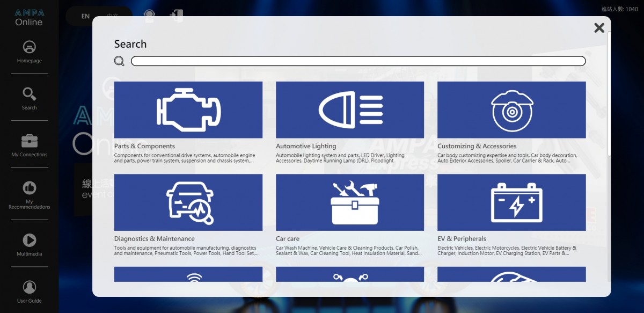Open the Multimedia play icon
Screen dimensions: 644x313
(29, 240)
